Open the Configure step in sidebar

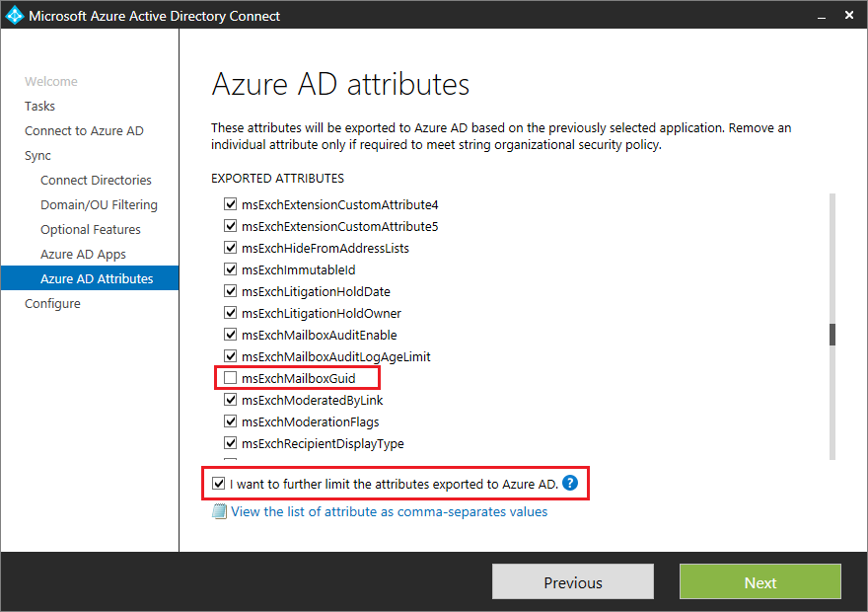[x=52, y=303]
